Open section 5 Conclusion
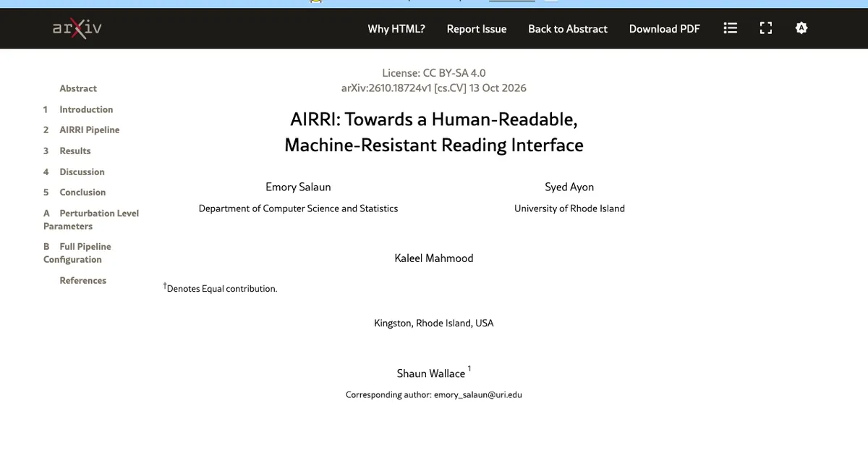868x456 pixels. pyautogui.click(x=75, y=192)
